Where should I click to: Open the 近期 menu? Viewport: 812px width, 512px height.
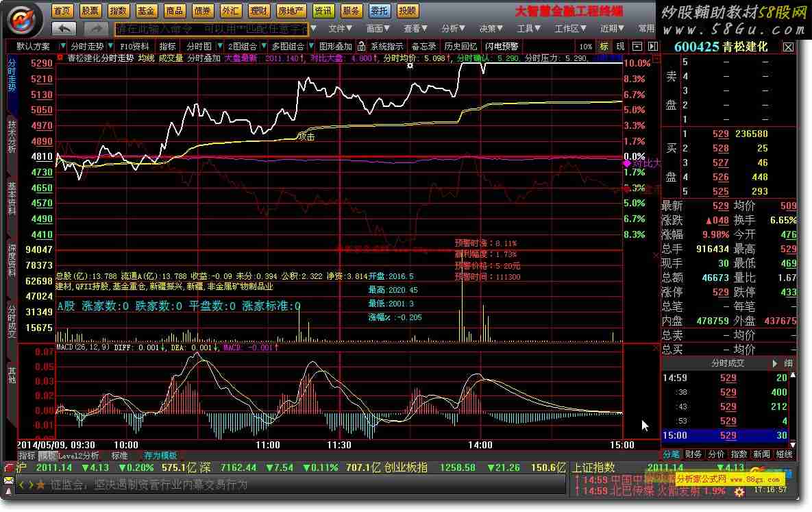coord(612,29)
